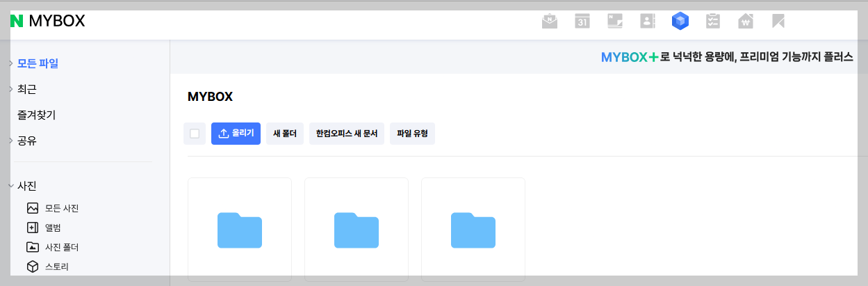Image resolution: width=868 pixels, height=286 pixels.
Task: Select 모든 파일 in sidebar
Action: [38, 63]
